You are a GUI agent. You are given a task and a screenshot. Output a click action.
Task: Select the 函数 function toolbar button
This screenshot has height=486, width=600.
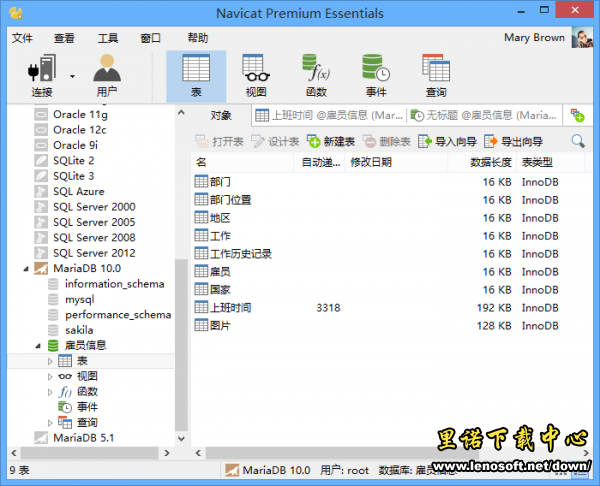pyautogui.click(x=316, y=76)
